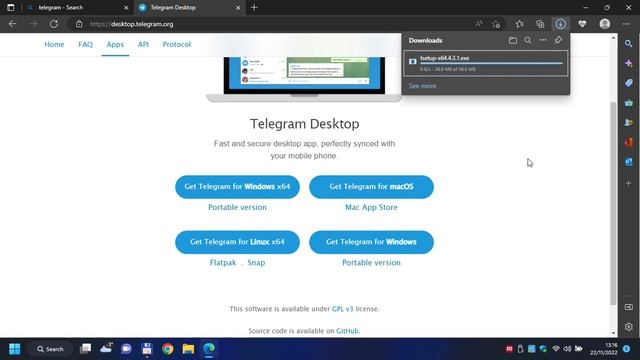Search downloads using the magnifier icon
Image resolution: width=640 pixels, height=360 pixels.
click(528, 40)
